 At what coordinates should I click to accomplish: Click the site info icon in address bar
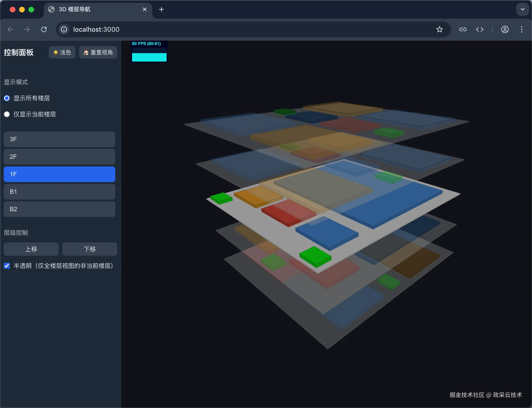pos(64,29)
